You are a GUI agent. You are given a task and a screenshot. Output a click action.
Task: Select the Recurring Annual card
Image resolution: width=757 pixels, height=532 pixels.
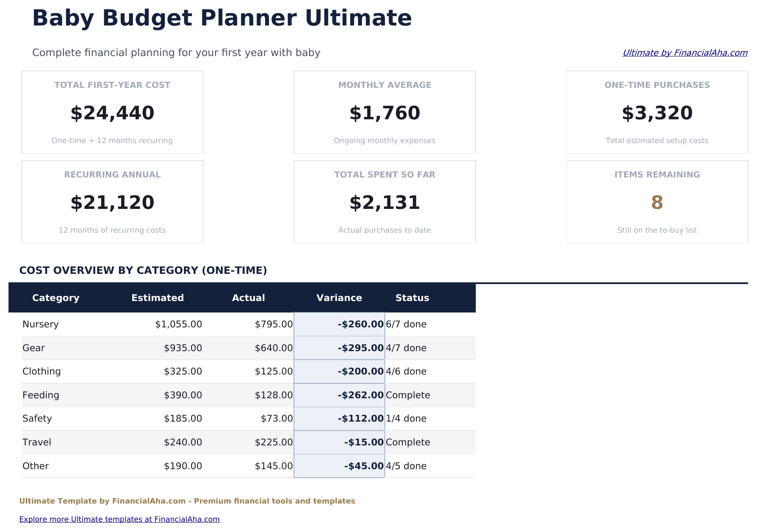[x=112, y=202]
